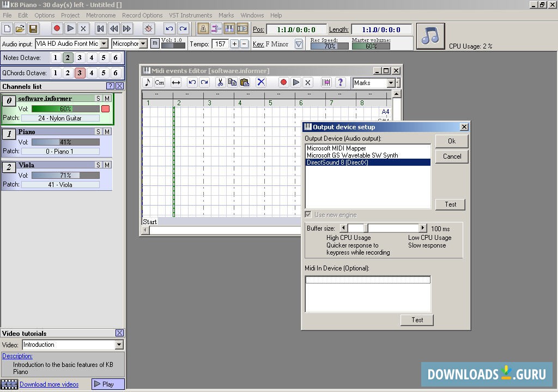The width and height of the screenshot is (558, 392).
Task: Undo the last action in the main toolbar
Action: coord(170,28)
